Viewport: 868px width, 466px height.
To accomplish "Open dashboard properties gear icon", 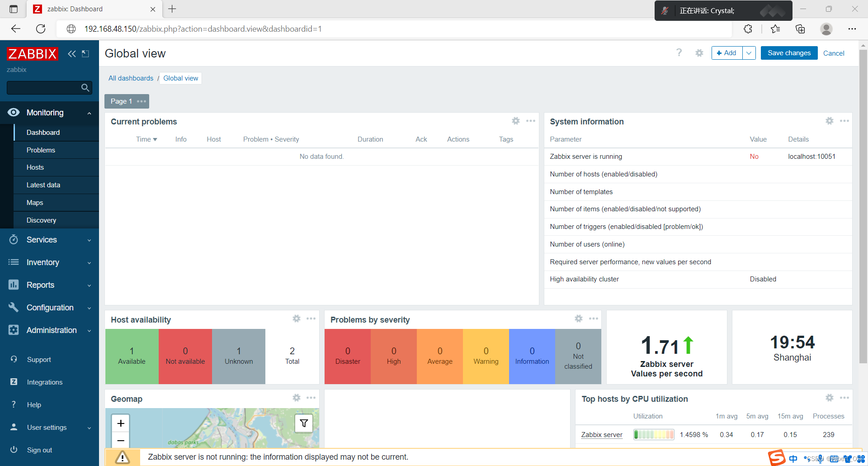I will pos(699,53).
